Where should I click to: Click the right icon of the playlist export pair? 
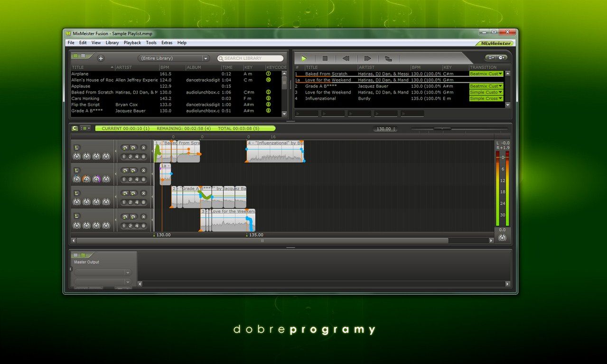click(501, 58)
